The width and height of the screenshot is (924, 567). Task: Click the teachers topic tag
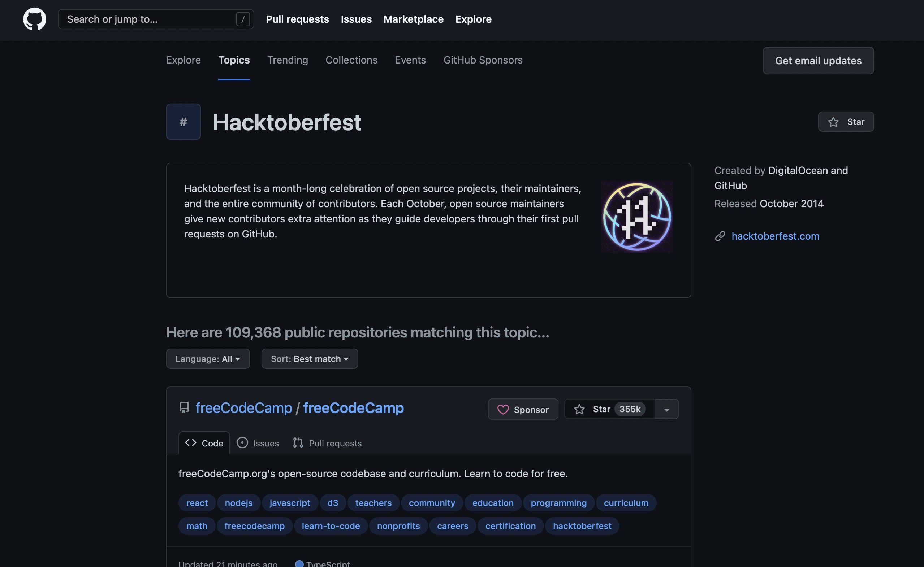click(x=374, y=503)
